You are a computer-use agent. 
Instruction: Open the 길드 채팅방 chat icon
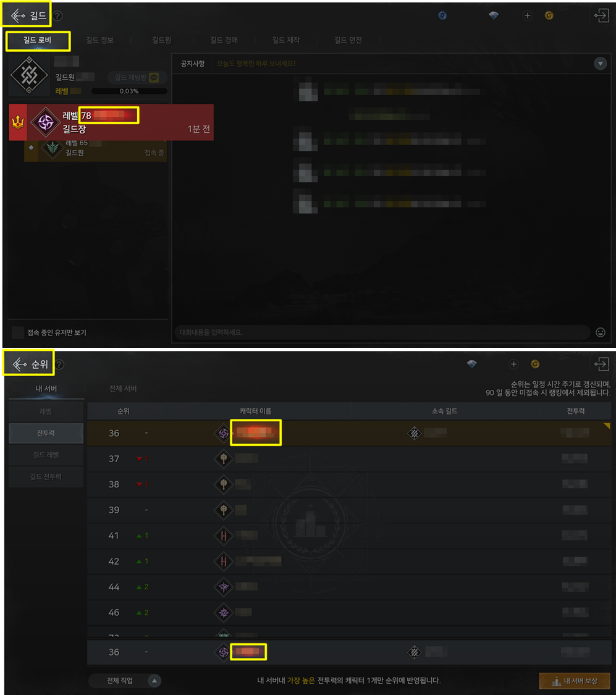(154, 78)
